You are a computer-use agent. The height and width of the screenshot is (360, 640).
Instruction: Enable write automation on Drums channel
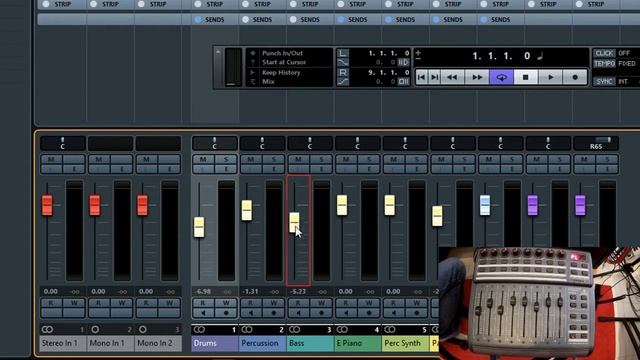point(226,303)
